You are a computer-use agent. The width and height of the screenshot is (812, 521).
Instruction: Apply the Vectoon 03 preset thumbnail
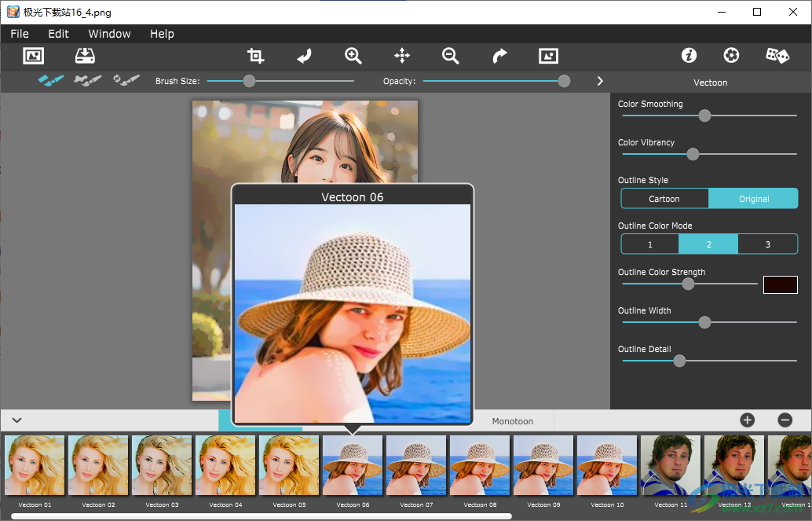pos(162,465)
